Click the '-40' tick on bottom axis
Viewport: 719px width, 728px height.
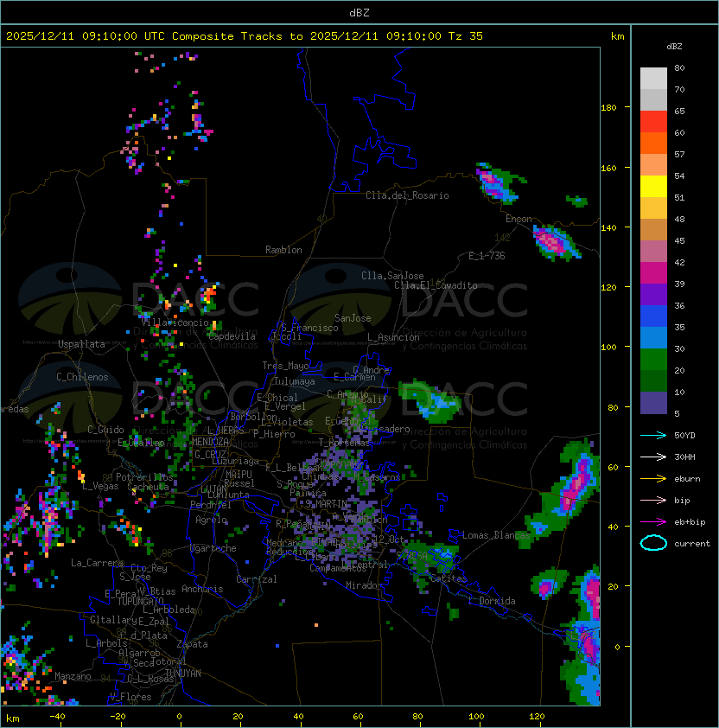pyautogui.click(x=57, y=717)
